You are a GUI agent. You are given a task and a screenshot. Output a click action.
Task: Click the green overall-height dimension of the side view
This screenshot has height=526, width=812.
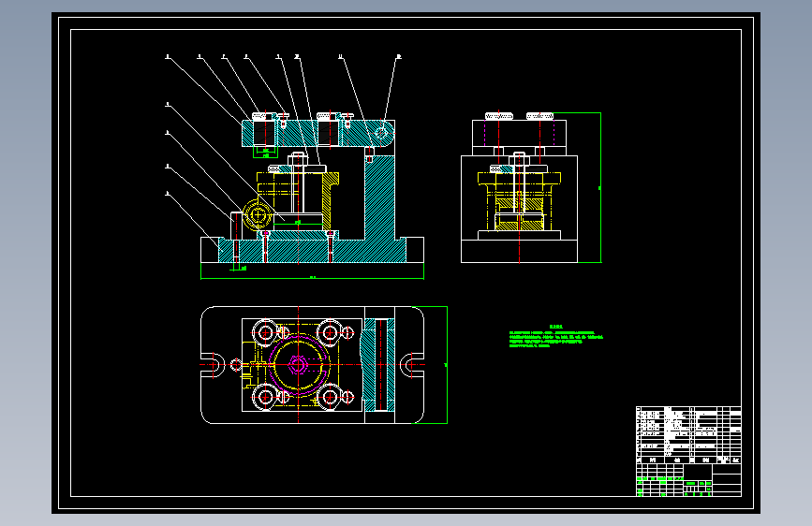[x=600, y=187]
